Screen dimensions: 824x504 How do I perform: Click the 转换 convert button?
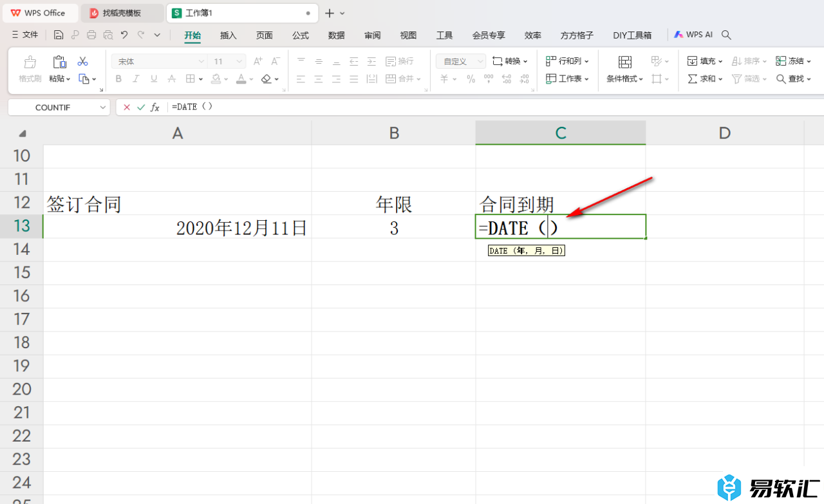pyautogui.click(x=510, y=61)
